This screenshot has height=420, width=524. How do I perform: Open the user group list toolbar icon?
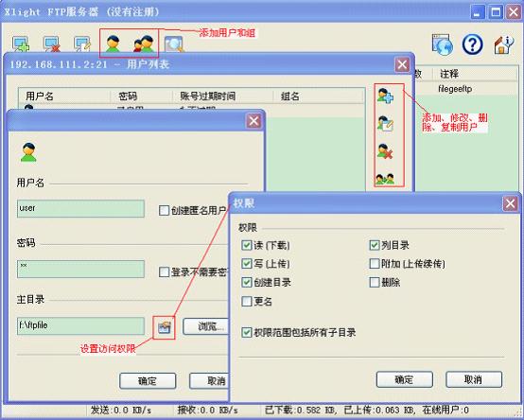click(x=144, y=44)
